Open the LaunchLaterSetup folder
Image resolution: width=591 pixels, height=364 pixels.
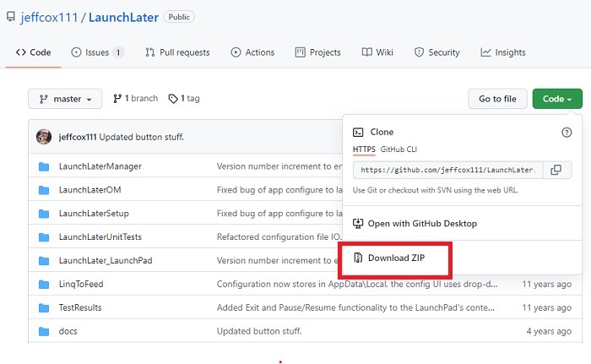(94, 214)
